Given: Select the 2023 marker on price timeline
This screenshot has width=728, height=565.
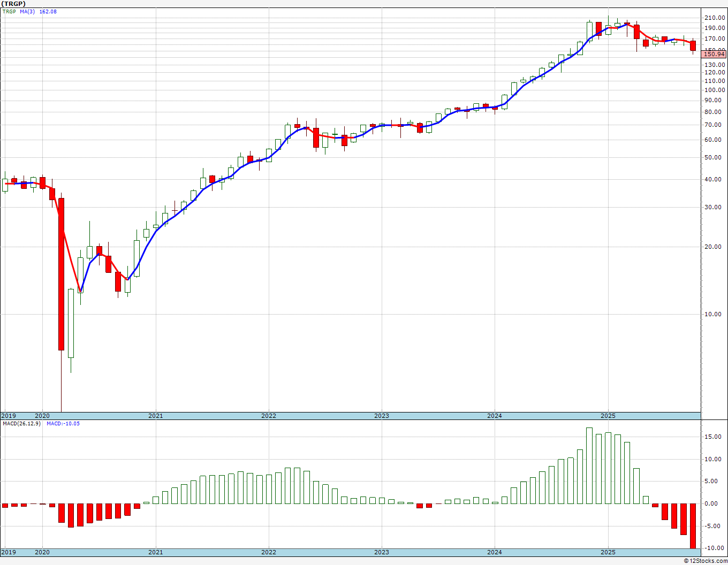Looking at the screenshot, I should (x=381, y=416).
